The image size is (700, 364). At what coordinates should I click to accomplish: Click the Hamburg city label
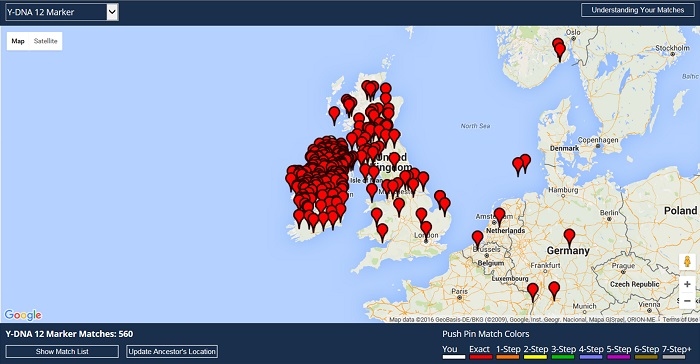click(x=563, y=190)
